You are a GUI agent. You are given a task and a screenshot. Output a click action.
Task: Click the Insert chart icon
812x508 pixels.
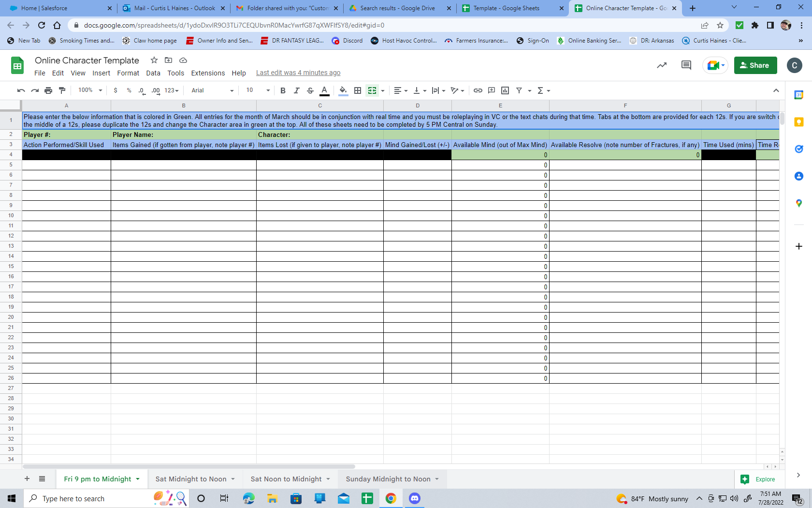(x=505, y=90)
